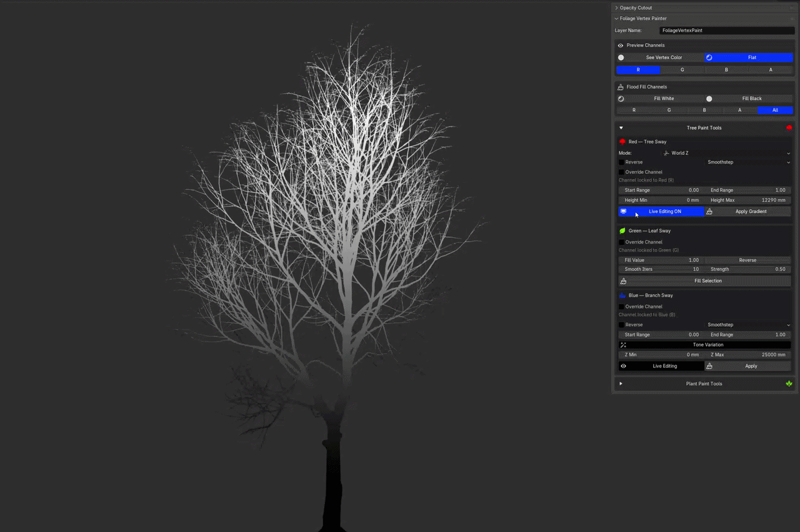Click the Tone Variation button
Screen dimensions: 800x532
pyautogui.click(x=705, y=345)
